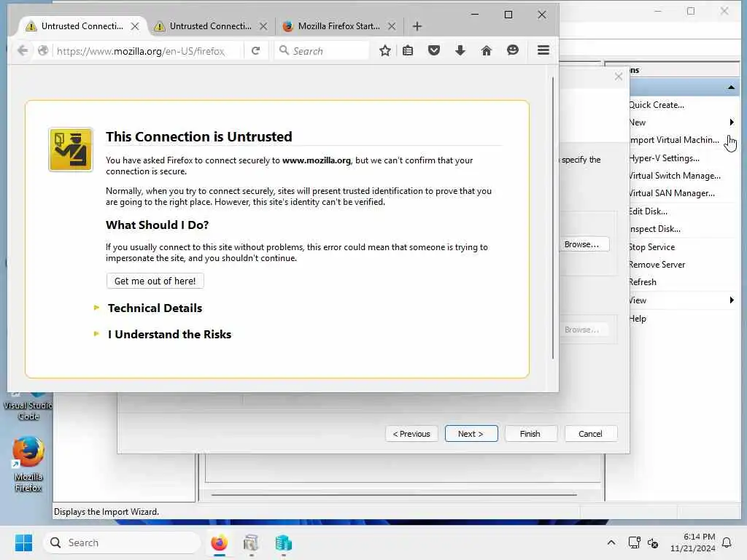
Task: Select Import Virtual Machine action
Action: click(673, 140)
